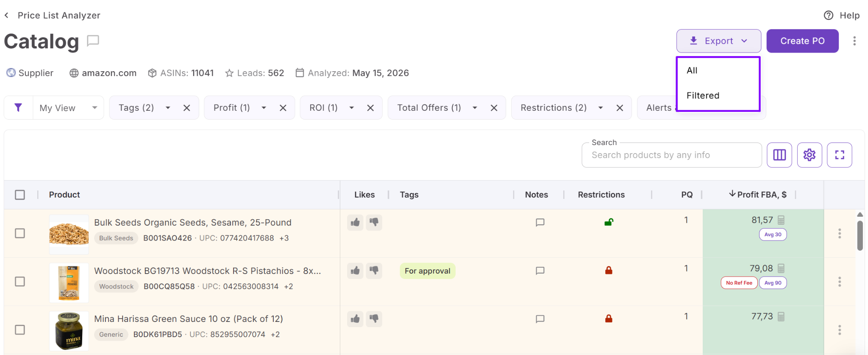Click the comment icon beside Catalog title

point(93,41)
